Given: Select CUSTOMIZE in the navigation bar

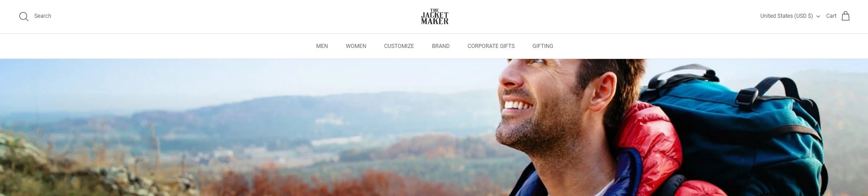Looking at the screenshot, I should pyautogui.click(x=399, y=46).
